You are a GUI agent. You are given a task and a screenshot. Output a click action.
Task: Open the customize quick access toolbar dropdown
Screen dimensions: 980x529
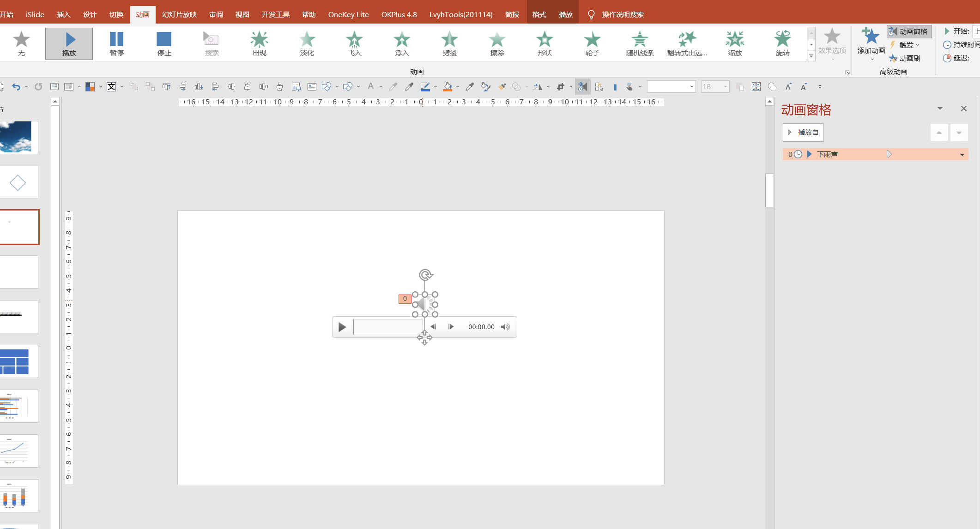[x=820, y=87]
